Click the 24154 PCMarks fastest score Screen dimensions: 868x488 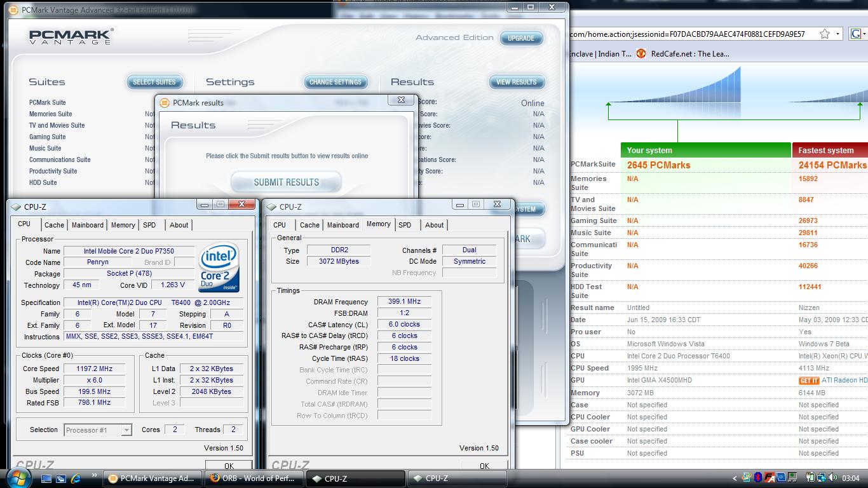click(832, 165)
